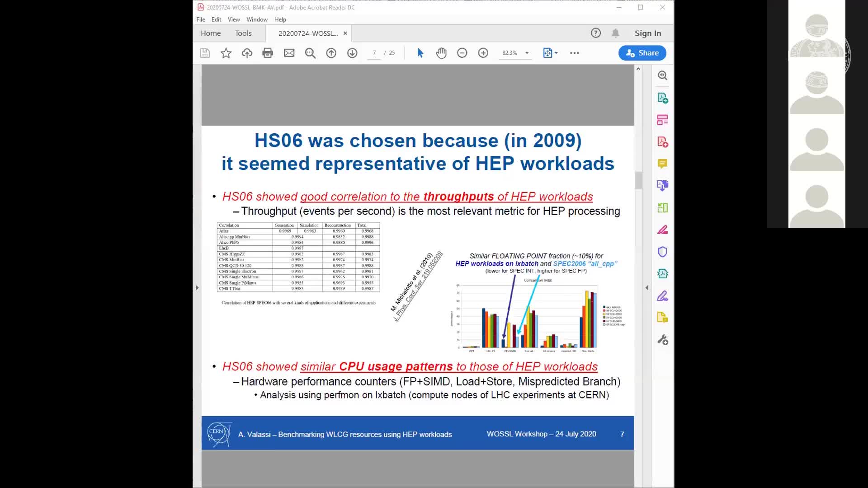Click the Print file icon
The width and height of the screenshot is (868, 488).
pyautogui.click(x=268, y=53)
